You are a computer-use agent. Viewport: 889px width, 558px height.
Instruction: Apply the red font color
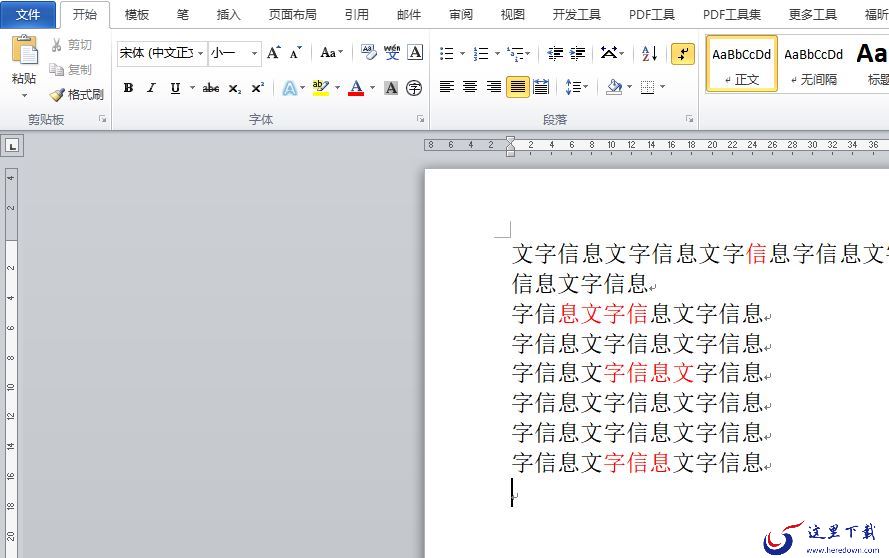[356, 88]
